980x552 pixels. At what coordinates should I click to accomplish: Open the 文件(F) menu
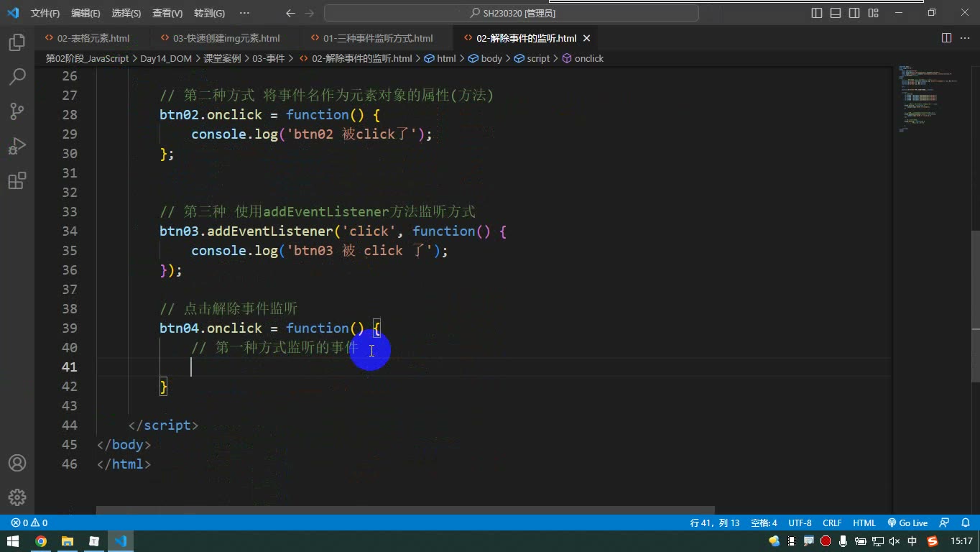45,13
